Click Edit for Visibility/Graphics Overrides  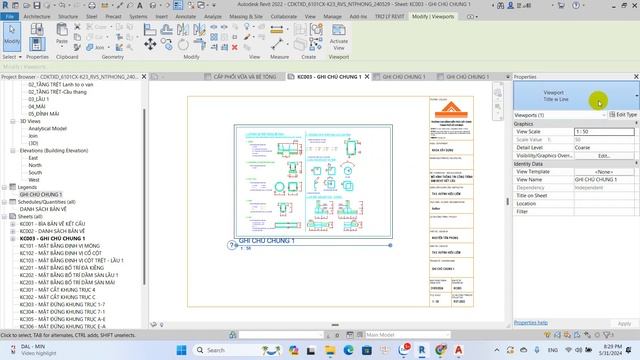[604, 156]
